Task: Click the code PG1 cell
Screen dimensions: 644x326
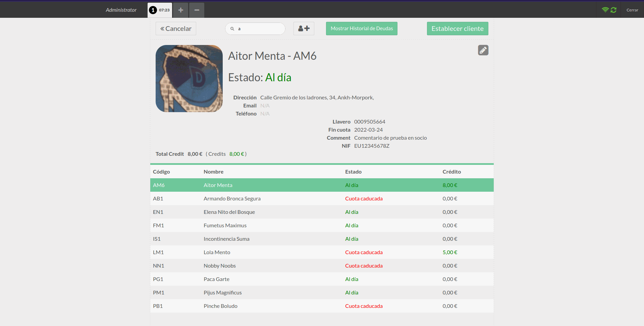Action: 158,279
